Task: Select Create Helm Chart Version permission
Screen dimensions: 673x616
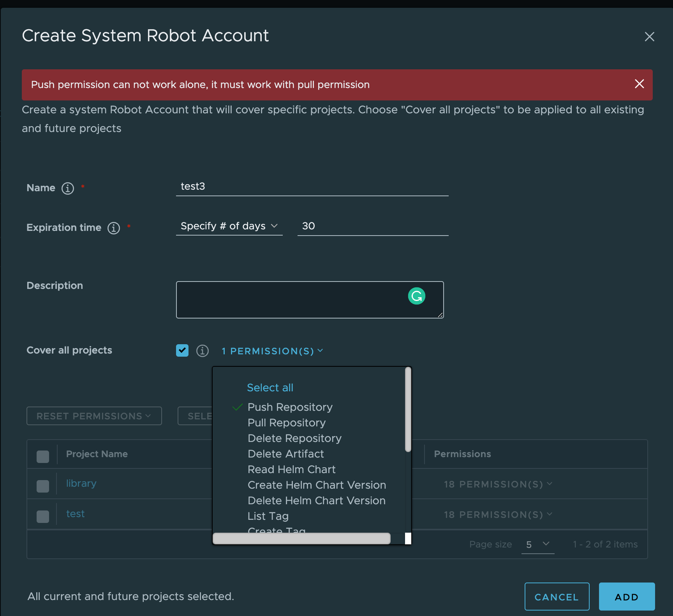Action: (317, 485)
